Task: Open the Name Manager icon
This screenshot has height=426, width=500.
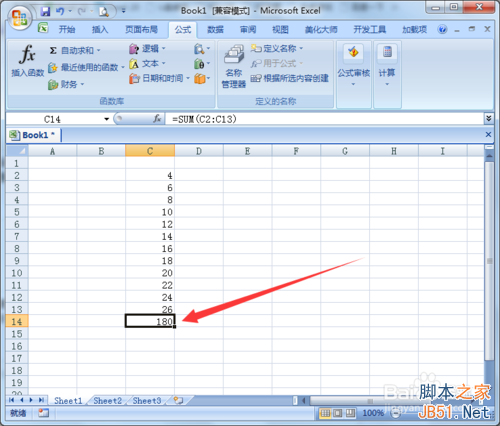Action: 234,54
